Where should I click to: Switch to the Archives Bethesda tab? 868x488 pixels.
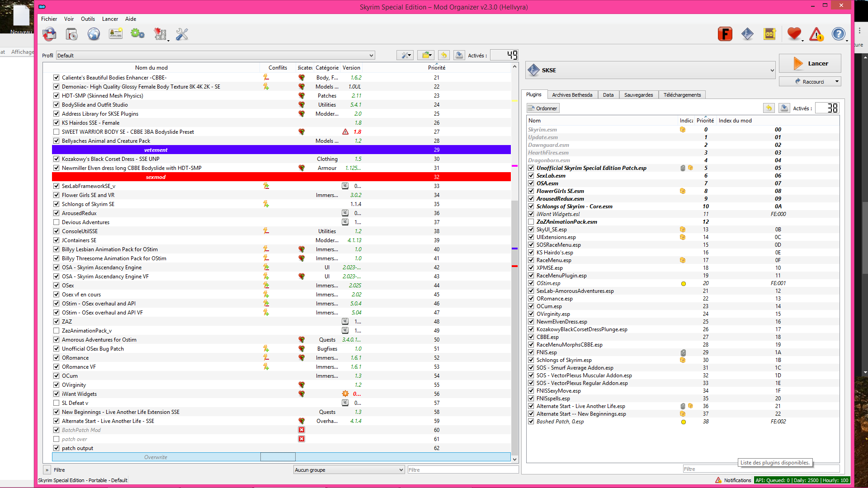tap(572, 95)
